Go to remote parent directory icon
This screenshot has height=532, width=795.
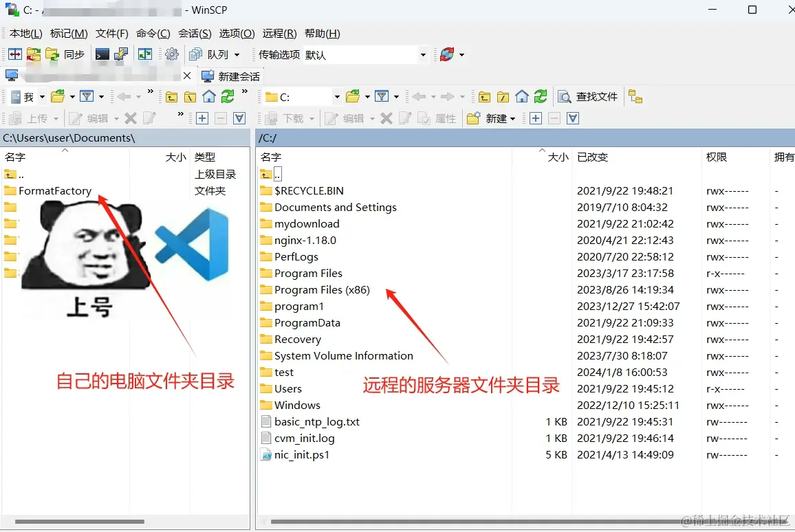coord(484,96)
